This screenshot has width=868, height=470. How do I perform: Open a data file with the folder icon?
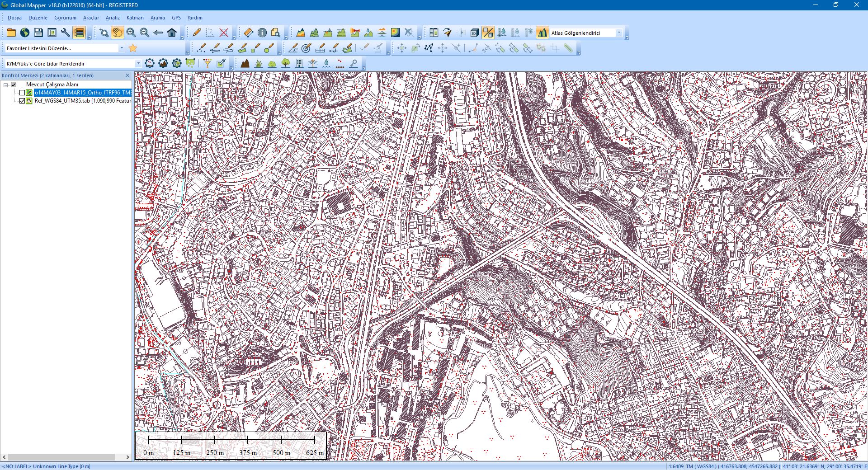tap(11, 33)
